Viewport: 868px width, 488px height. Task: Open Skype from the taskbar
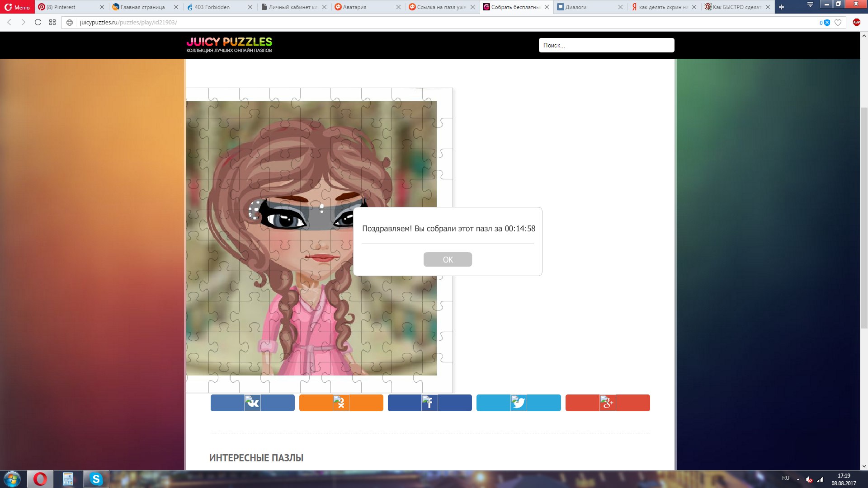click(x=96, y=479)
